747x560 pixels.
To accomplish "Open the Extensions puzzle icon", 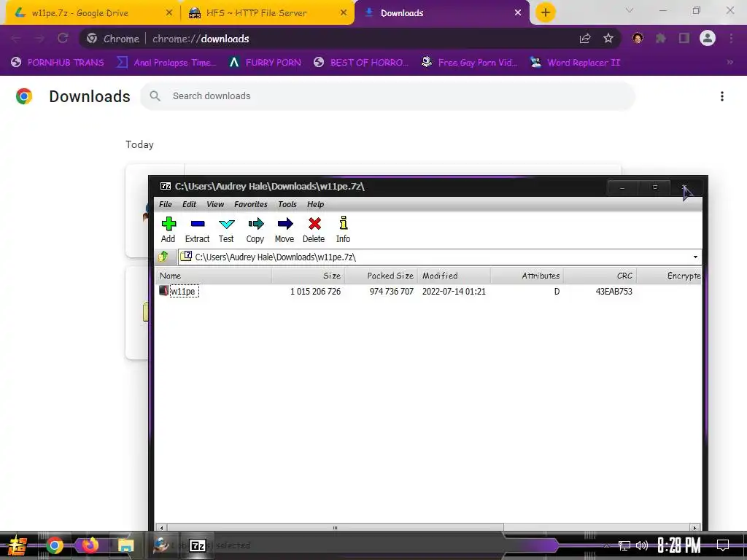I will pos(661,38).
